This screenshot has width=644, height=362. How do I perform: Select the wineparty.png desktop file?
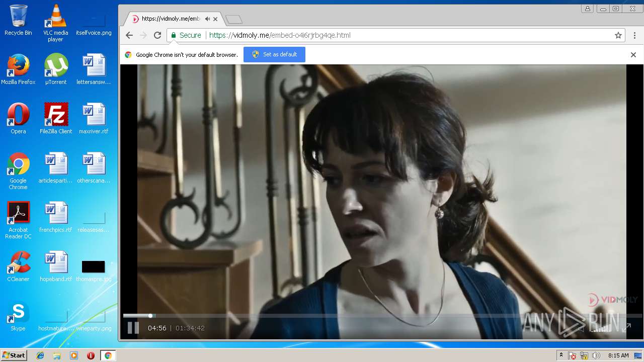click(x=94, y=320)
